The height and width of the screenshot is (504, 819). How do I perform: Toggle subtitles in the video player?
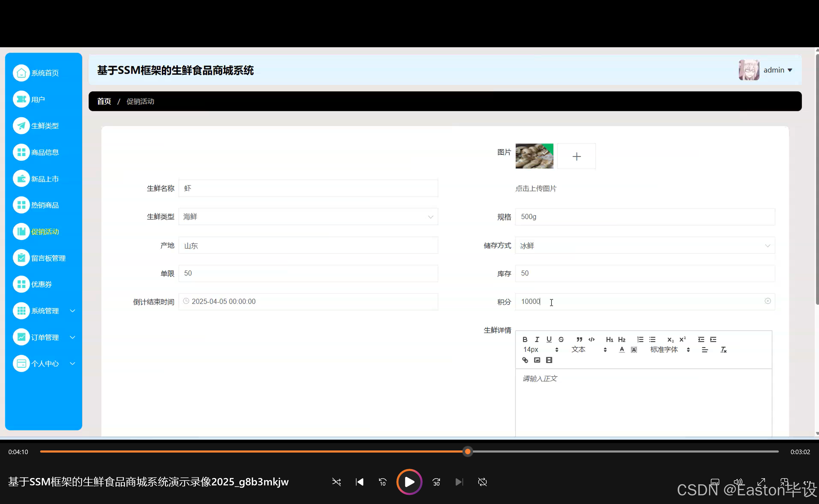(715, 482)
